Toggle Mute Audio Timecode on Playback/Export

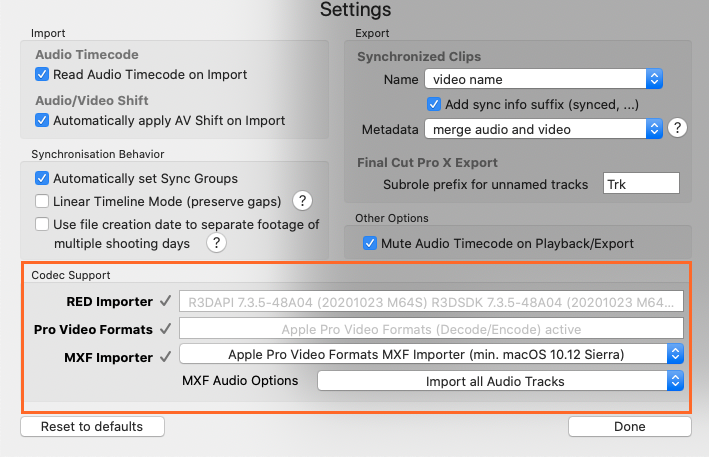(x=370, y=243)
